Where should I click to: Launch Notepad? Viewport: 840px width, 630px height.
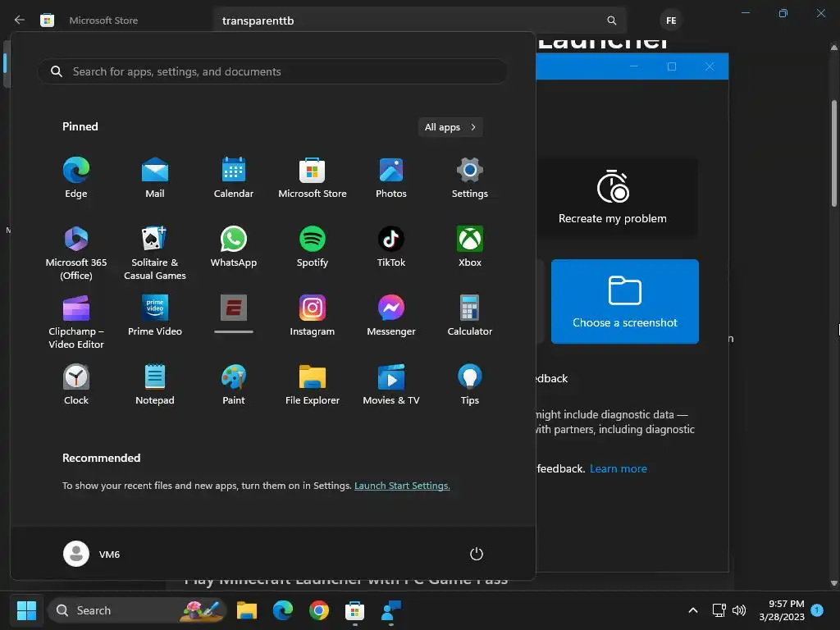[x=155, y=385]
